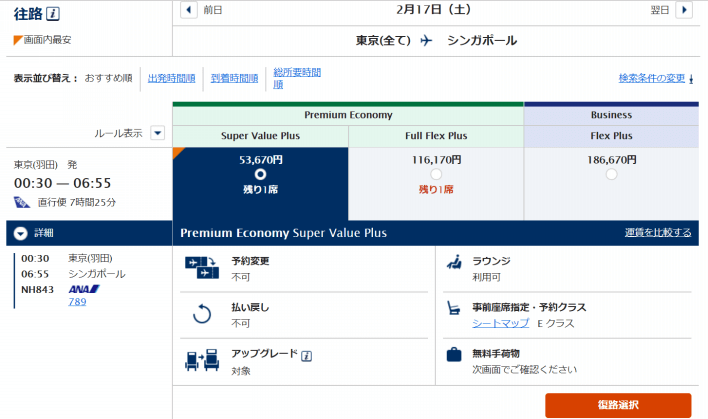This screenshot has width=708, height=419.
Task: Select the 53,670円 Super Value Plus fare
Action: [260, 174]
